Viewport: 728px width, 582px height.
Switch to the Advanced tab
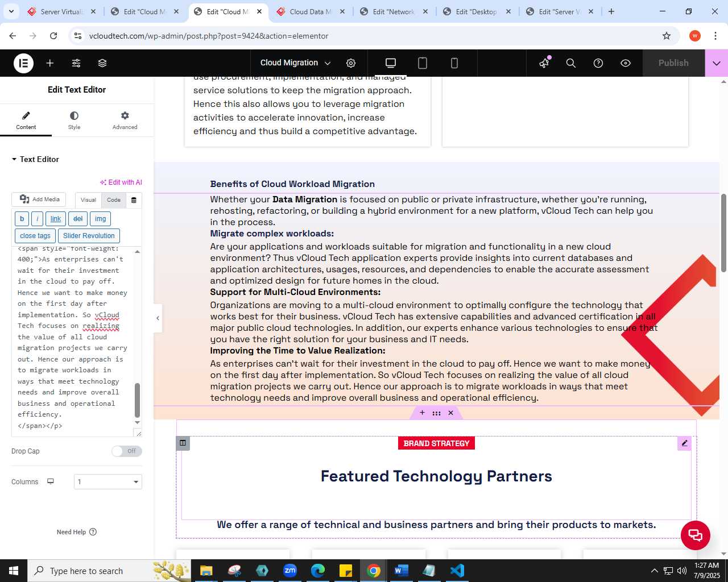[x=125, y=120]
